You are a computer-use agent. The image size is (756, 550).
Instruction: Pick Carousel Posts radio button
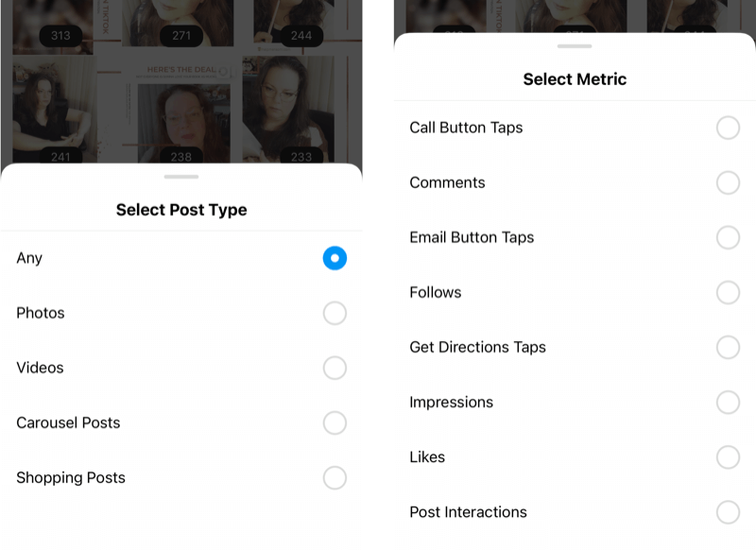(x=335, y=422)
